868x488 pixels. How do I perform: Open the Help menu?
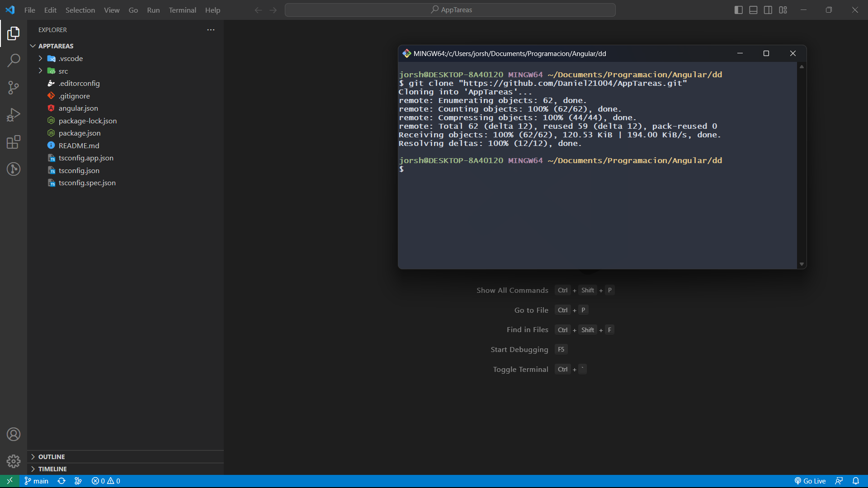(x=212, y=10)
